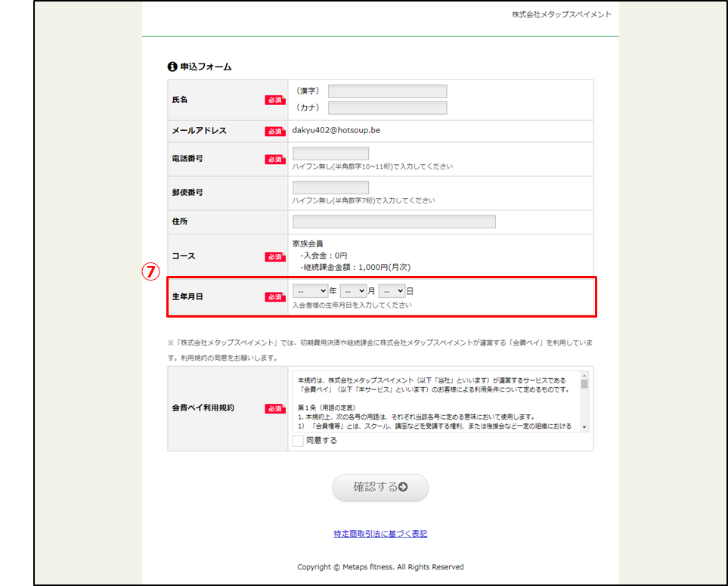Open the birth year dropdown
The height and width of the screenshot is (586, 728).
tap(310, 290)
